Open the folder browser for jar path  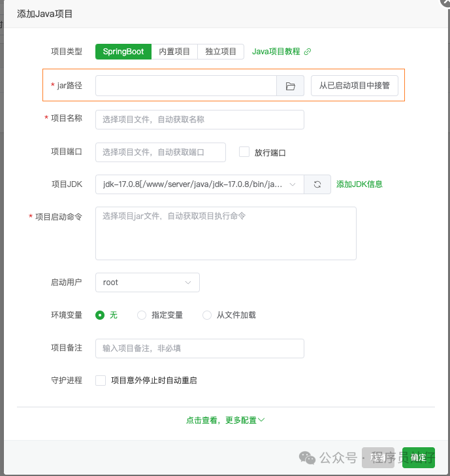click(x=290, y=86)
